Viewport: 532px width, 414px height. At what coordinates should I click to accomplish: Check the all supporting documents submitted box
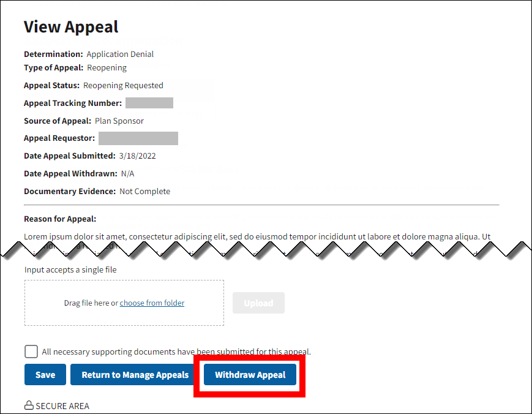[31, 352]
